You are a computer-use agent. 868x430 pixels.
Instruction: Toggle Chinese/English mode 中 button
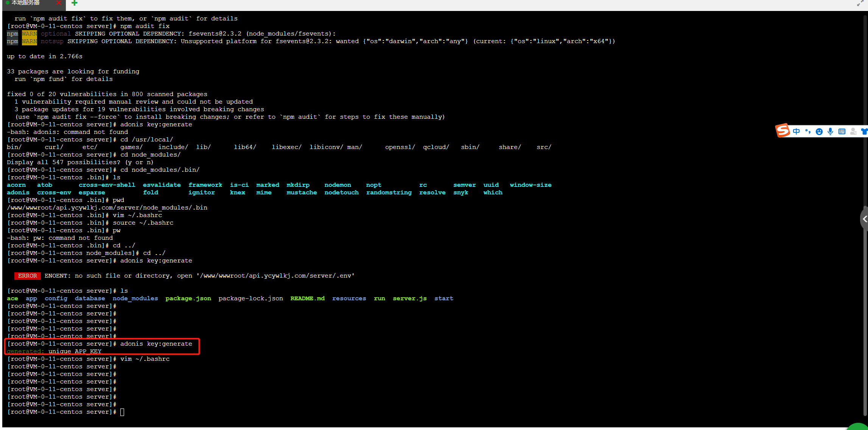click(x=796, y=131)
